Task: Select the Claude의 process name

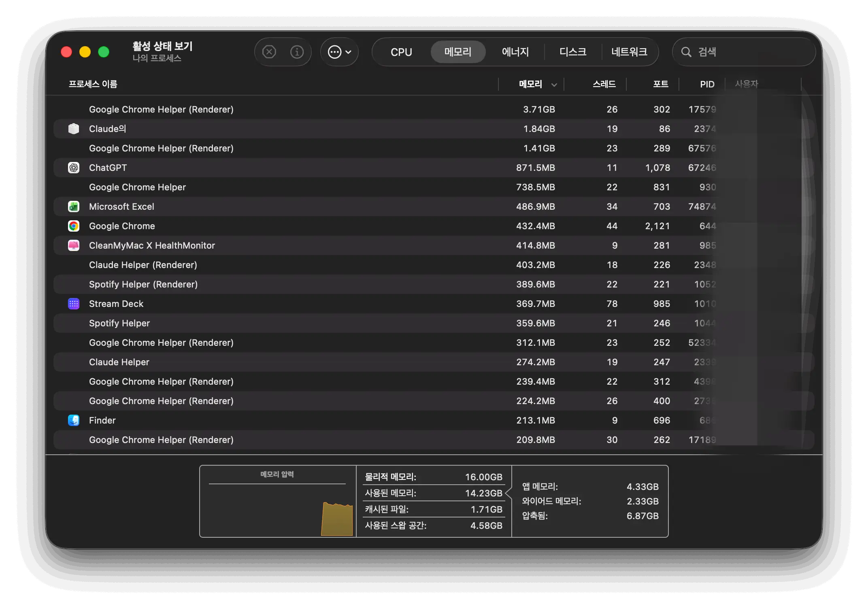Action: (107, 129)
